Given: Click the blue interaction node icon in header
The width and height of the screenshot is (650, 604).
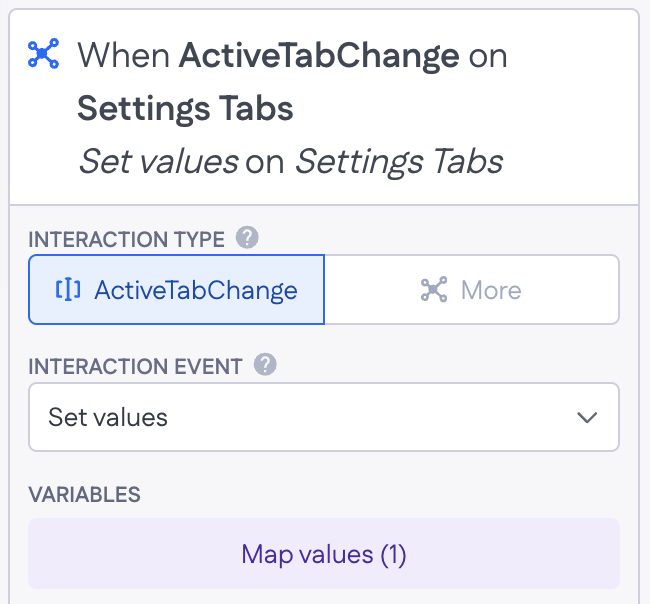Looking at the screenshot, I should (x=44, y=53).
